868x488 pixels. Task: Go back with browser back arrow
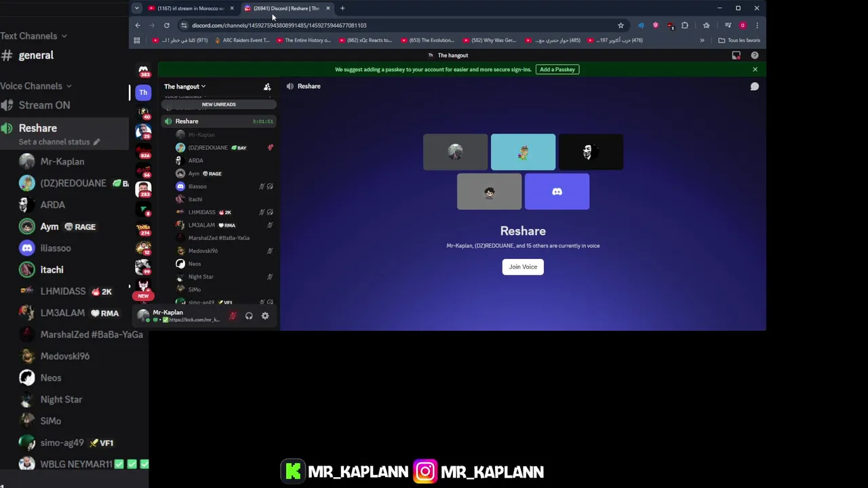click(x=138, y=25)
